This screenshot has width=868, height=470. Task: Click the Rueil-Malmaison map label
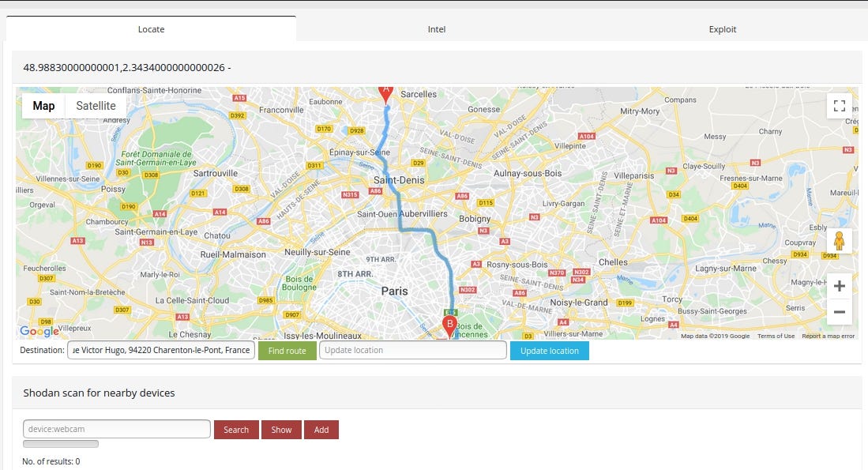tap(233, 254)
